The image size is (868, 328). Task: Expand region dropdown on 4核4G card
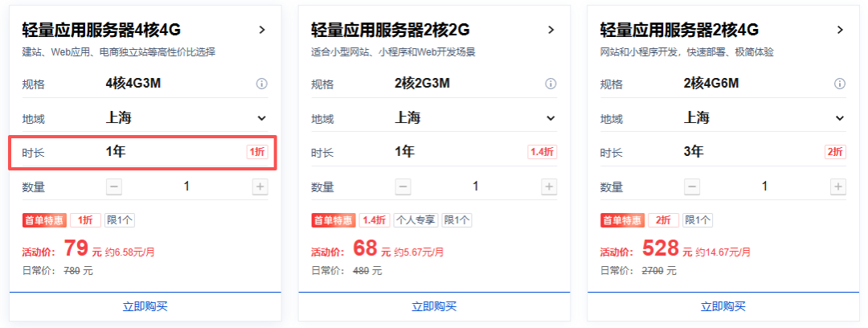point(262,118)
